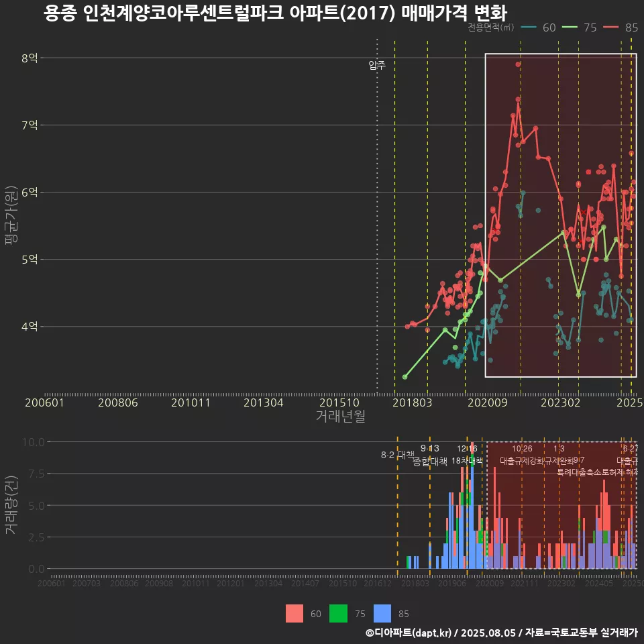Viewport: 644px width, 644px height.
Task: Click the 거래년월 axis title
Action: (341, 416)
